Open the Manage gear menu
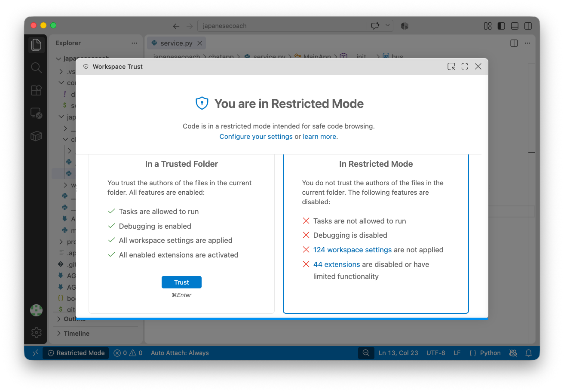Screen dimensions: 564x392 (37, 332)
